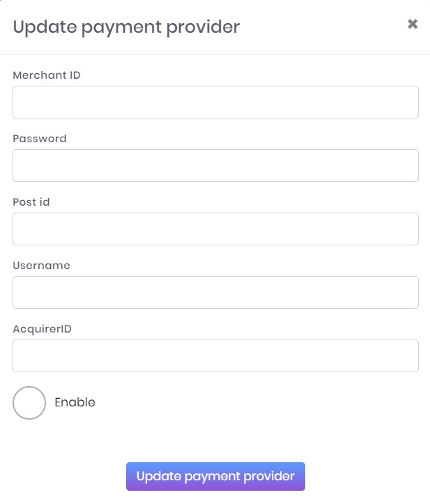
Task: Click the Enable label text
Action: (75, 402)
